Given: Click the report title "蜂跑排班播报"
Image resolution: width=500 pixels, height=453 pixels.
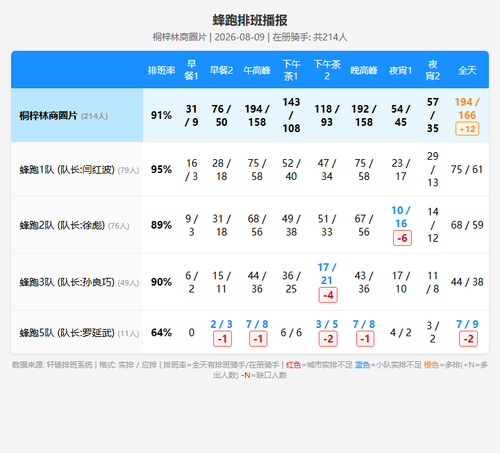Looking at the screenshot, I should click(250, 20).
